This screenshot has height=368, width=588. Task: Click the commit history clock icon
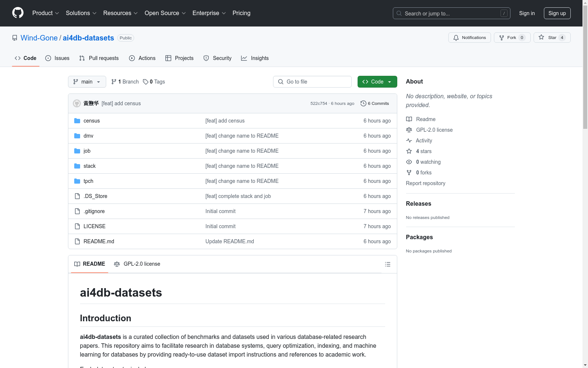[x=363, y=103]
